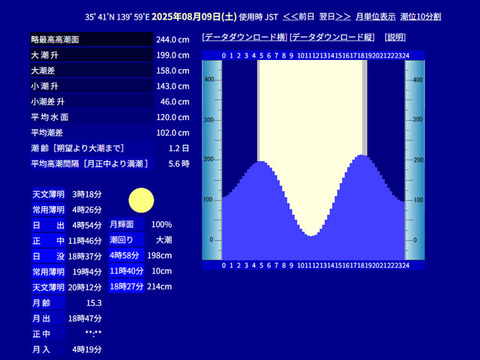Click the yellow full moon phase icon
This screenshot has height=360, width=480.
(x=141, y=200)
